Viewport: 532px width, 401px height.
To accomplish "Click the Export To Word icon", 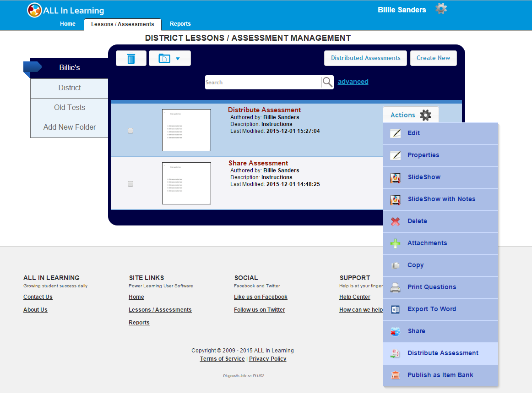I will coord(395,309).
